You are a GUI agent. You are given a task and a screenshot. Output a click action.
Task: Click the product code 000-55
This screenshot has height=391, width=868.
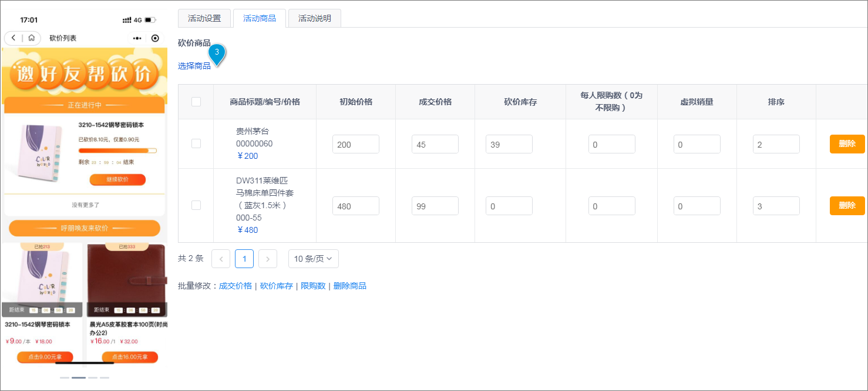[x=249, y=218]
